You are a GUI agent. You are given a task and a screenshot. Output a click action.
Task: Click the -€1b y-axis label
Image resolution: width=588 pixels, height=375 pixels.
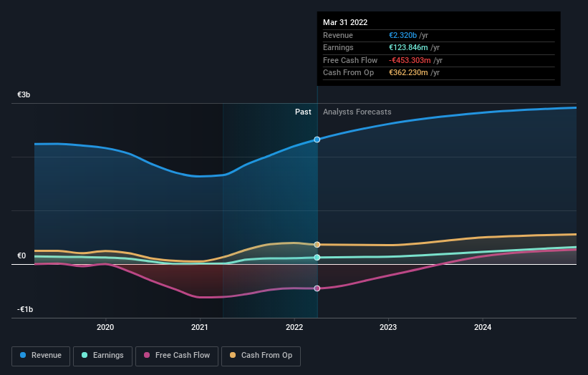click(25, 309)
